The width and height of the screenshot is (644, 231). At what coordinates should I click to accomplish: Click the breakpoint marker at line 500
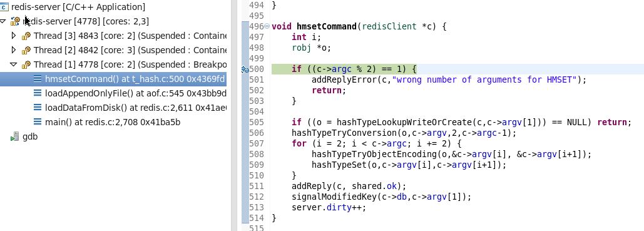pyautogui.click(x=245, y=69)
